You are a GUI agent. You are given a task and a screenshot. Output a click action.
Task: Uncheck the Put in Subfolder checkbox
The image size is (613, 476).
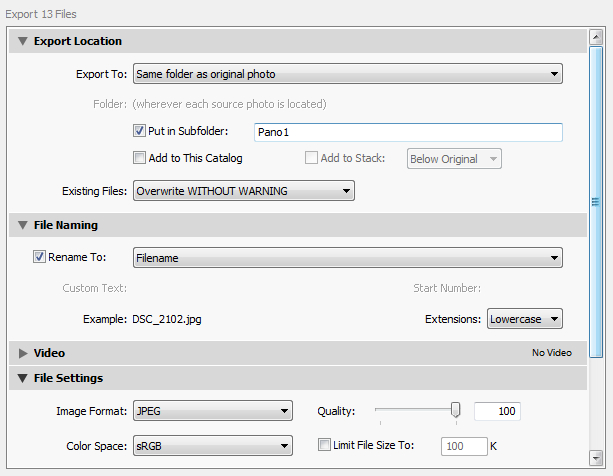(x=139, y=131)
